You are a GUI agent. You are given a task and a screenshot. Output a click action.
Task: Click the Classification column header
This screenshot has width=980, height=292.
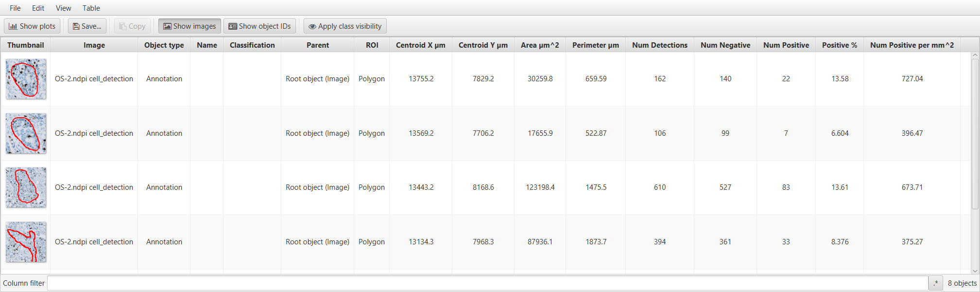pyautogui.click(x=252, y=45)
